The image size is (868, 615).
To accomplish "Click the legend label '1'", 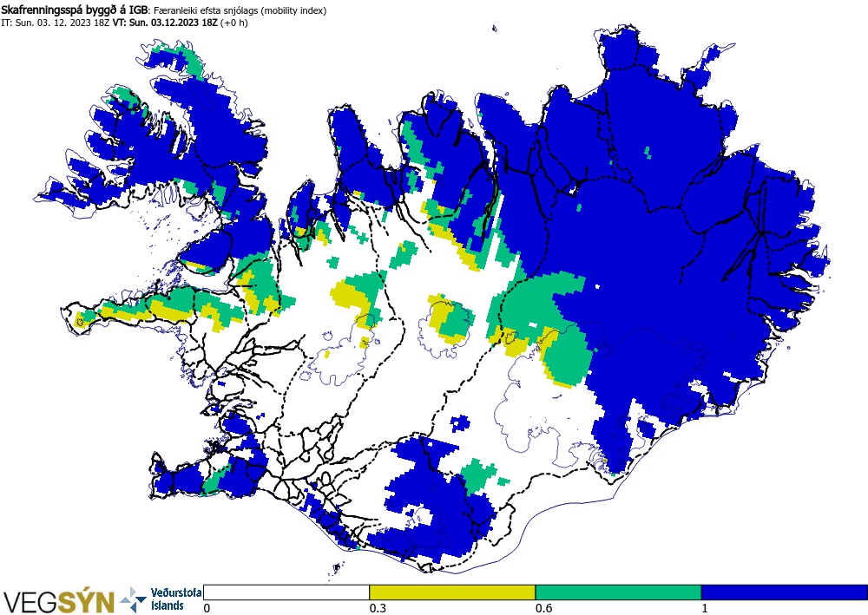I will [x=705, y=608].
